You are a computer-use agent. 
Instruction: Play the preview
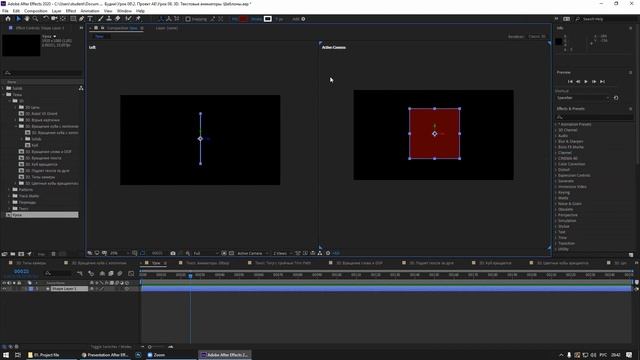tap(586, 82)
